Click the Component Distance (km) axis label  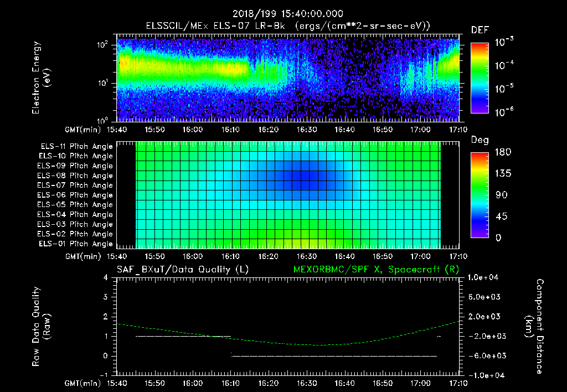[534, 327]
